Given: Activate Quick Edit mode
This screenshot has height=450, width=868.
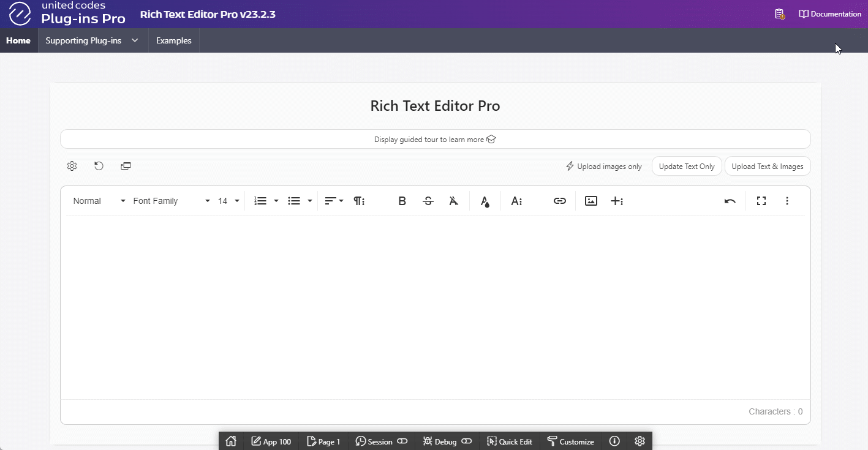Looking at the screenshot, I should [x=509, y=441].
